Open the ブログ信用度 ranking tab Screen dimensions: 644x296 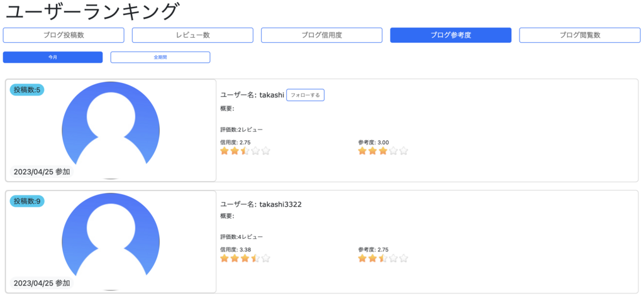321,35
